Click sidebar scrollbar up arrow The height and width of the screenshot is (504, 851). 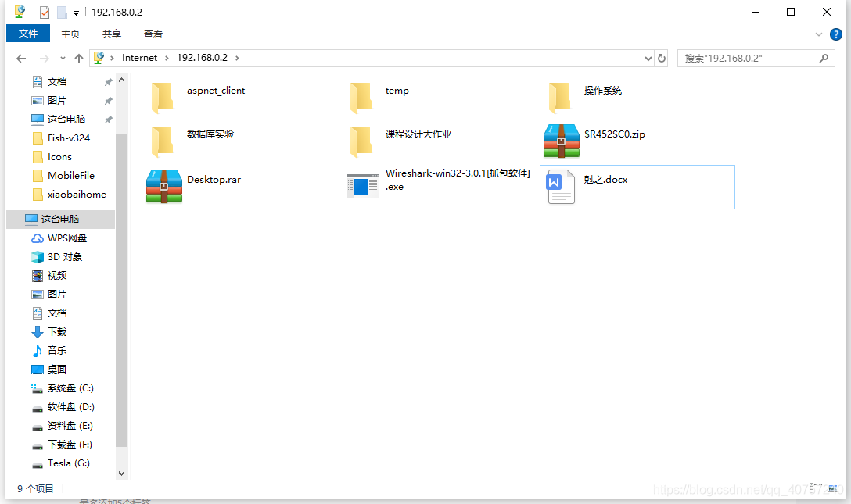pos(121,80)
